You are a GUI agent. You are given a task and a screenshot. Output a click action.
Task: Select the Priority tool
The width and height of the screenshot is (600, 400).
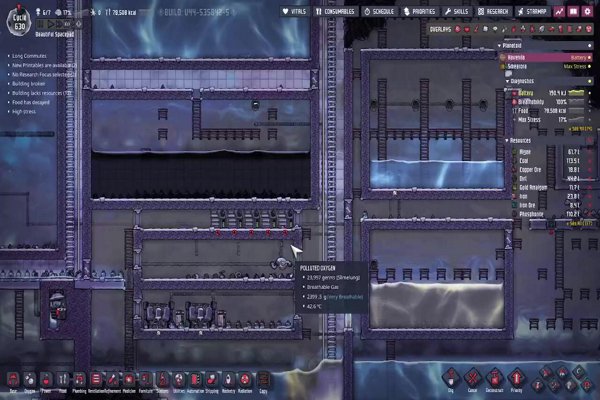pos(516,379)
